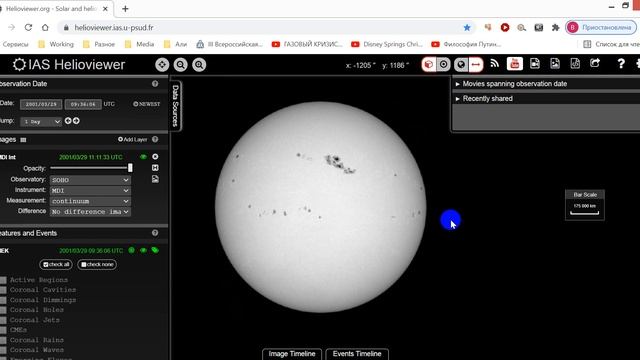Open a new browser tab

[125, 9]
